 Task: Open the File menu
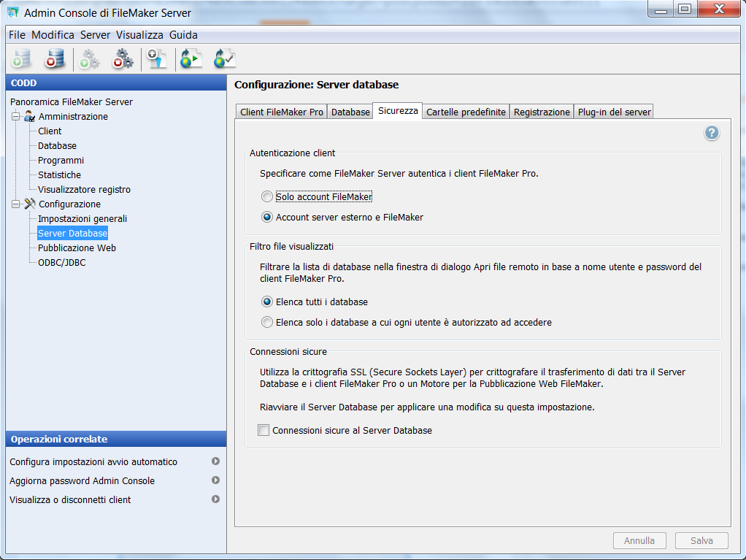tap(17, 35)
